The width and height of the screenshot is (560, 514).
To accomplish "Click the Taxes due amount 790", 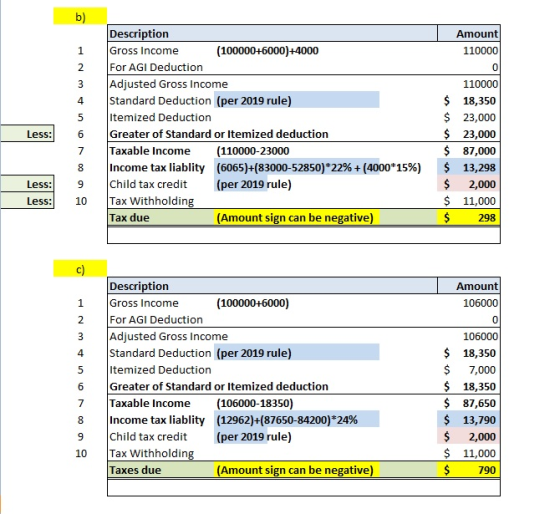I will 469,470.
